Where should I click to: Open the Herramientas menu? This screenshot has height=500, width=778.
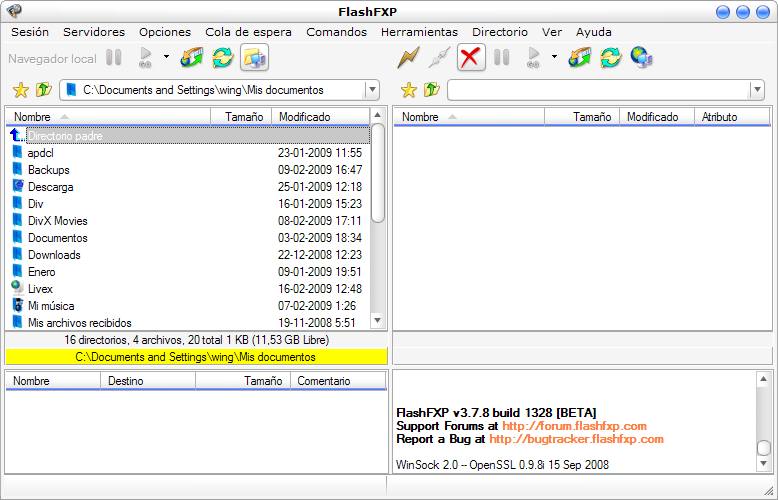click(x=419, y=32)
